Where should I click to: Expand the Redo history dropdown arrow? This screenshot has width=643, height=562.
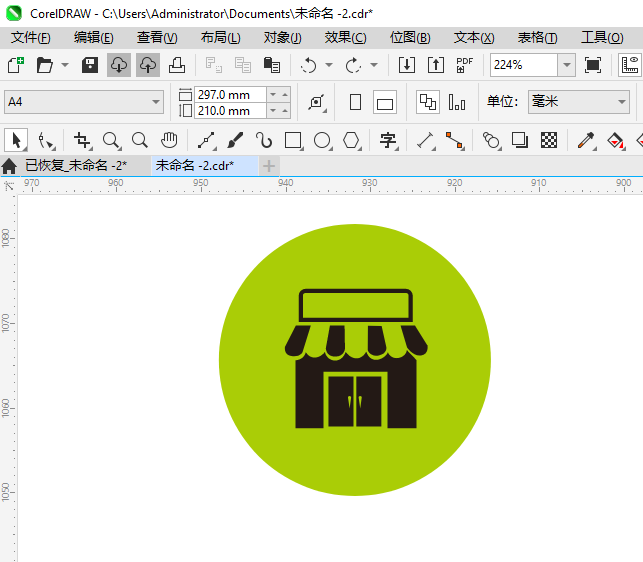pos(374,65)
